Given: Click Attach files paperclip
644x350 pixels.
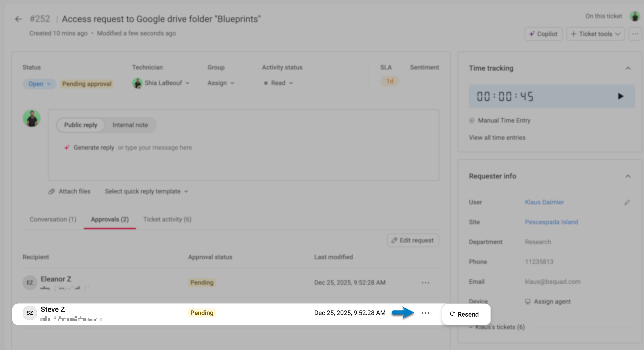Looking at the screenshot, I should click(69, 191).
